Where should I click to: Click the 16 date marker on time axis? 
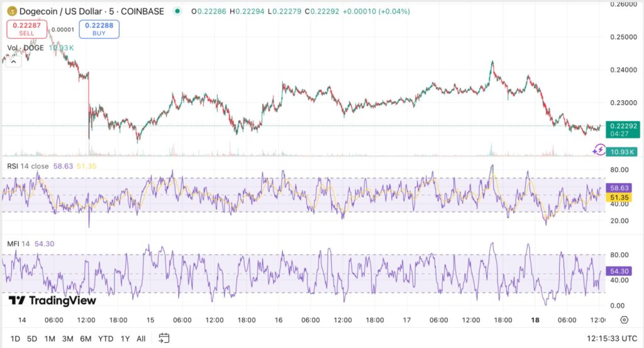279,320
